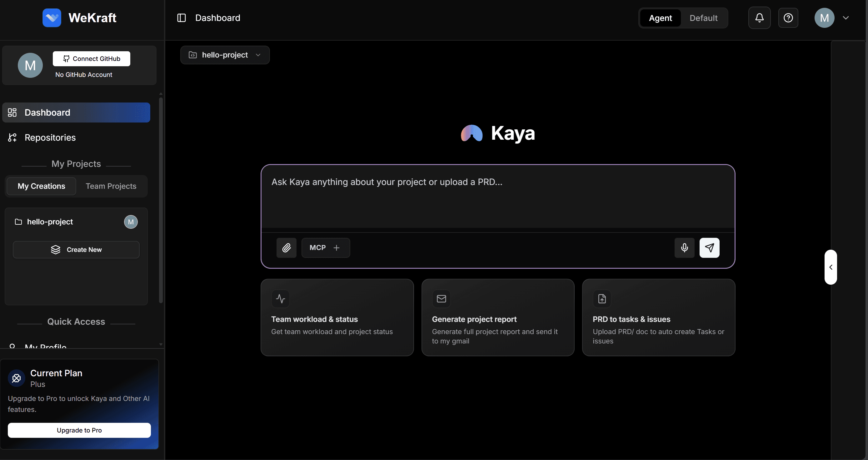The image size is (868, 460).
Task: Open Dashboard in the sidebar
Action: pyautogui.click(x=76, y=112)
